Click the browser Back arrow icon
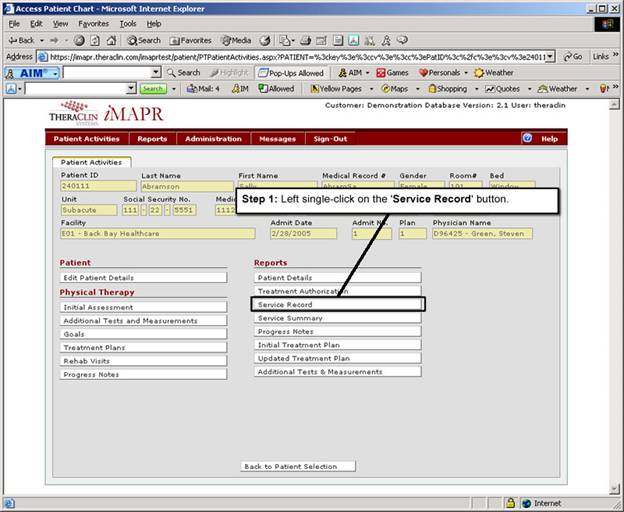This screenshot has height=512, width=624. pos(13,40)
